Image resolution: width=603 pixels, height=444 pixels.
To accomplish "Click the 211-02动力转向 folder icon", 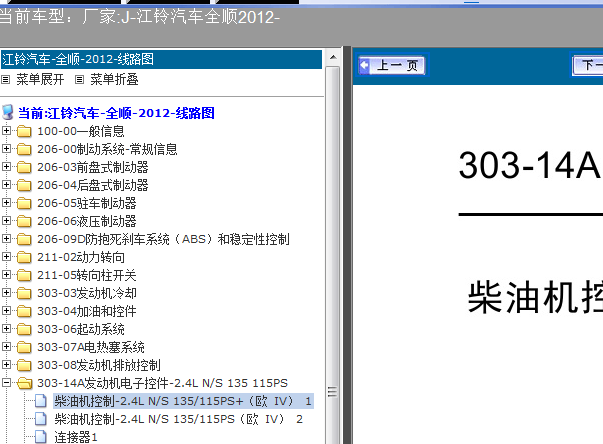I will point(24,257).
